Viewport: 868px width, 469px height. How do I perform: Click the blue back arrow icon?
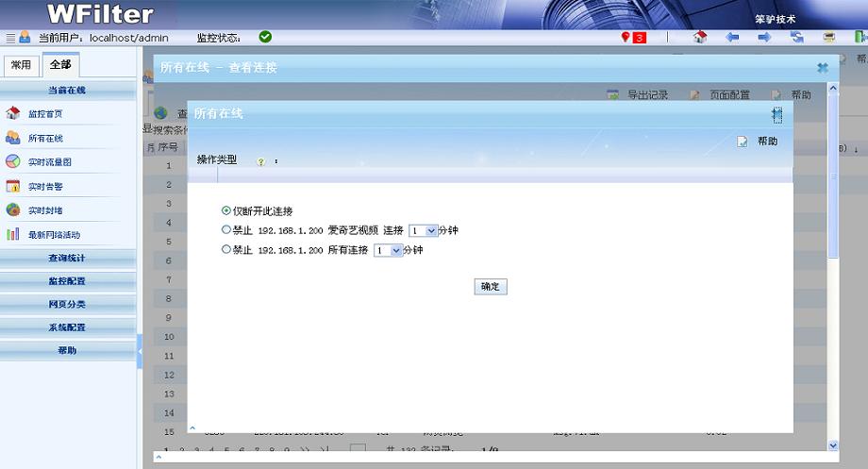732,37
